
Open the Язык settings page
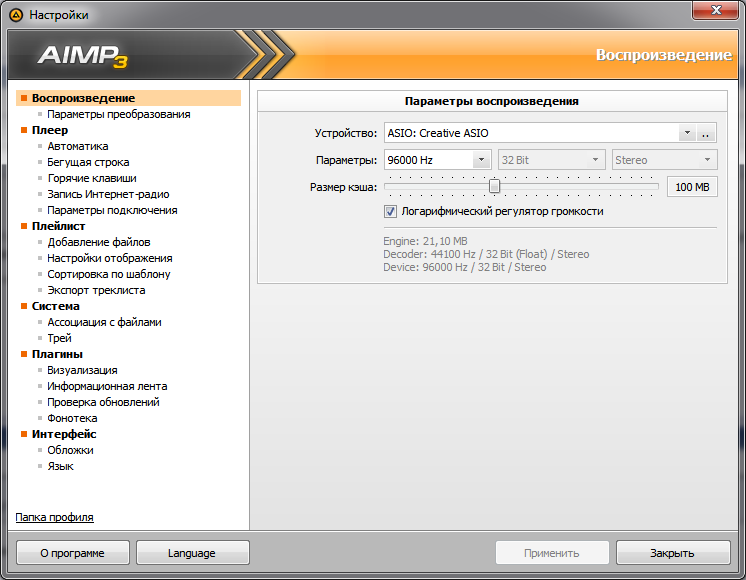click(x=60, y=466)
